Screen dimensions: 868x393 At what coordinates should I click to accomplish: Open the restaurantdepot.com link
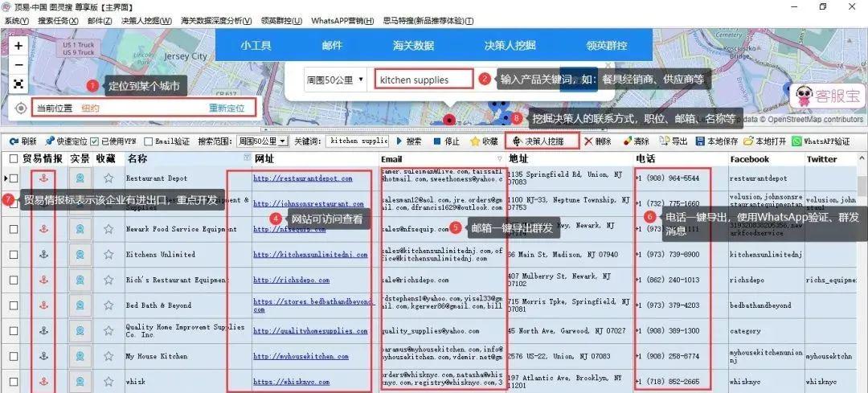coord(303,178)
